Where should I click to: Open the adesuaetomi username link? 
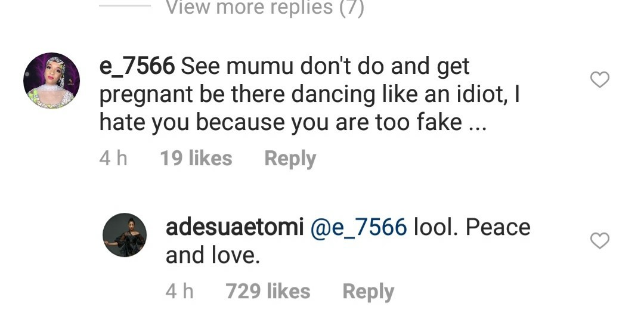[234, 227]
